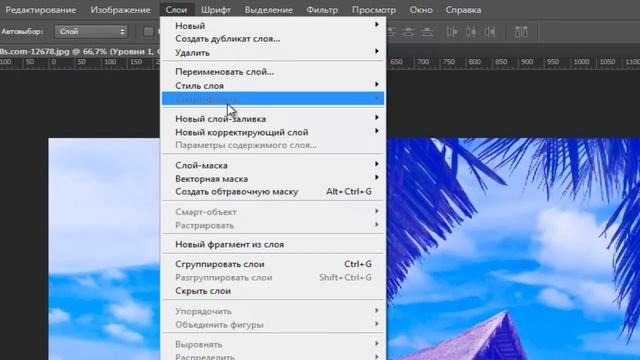The width and height of the screenshot is (640, 360).
Task: Expand the Слой-маска submenu
Action: 273,165
